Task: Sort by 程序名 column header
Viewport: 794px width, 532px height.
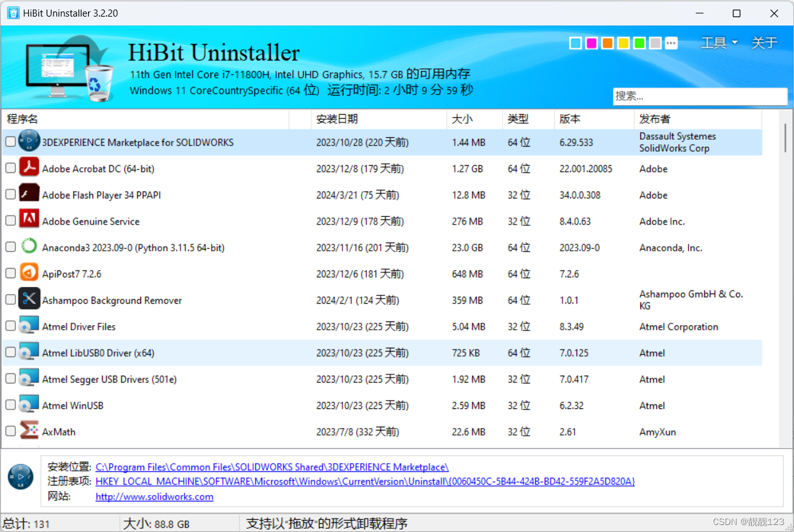Action: 146,119
